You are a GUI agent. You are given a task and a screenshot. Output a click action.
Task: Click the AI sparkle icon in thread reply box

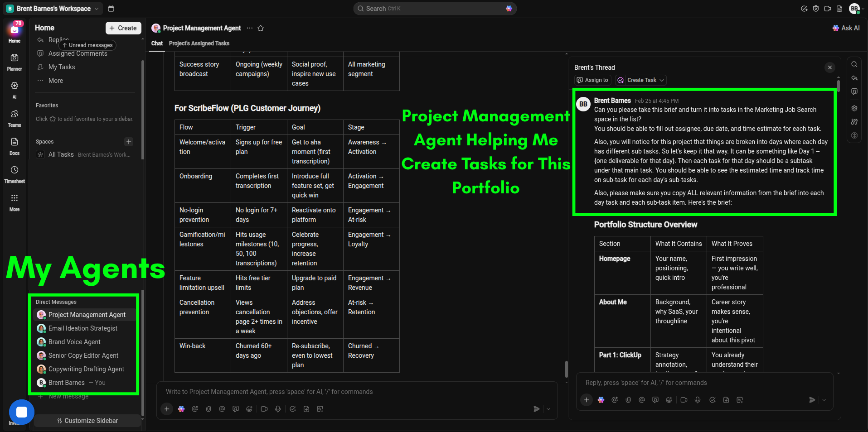point(601,400)
